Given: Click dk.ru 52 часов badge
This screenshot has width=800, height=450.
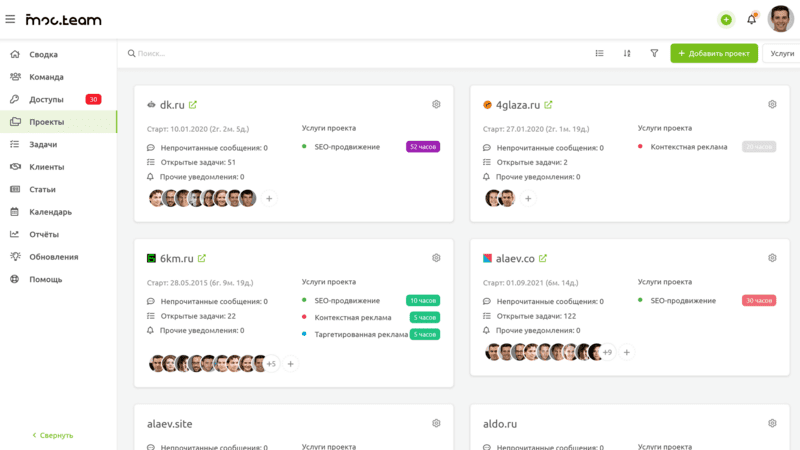Looking at the screenshot, I should coord(423,147).
